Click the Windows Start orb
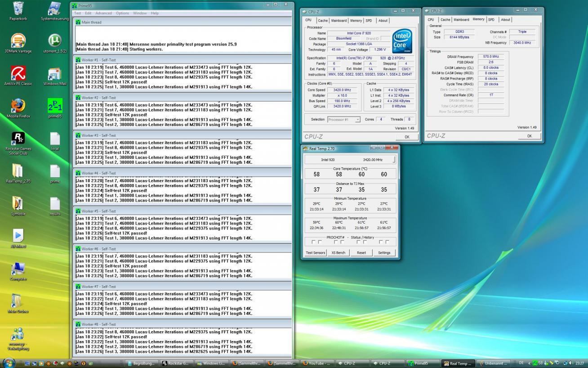 pyautogui.click(x=9, y=363)
